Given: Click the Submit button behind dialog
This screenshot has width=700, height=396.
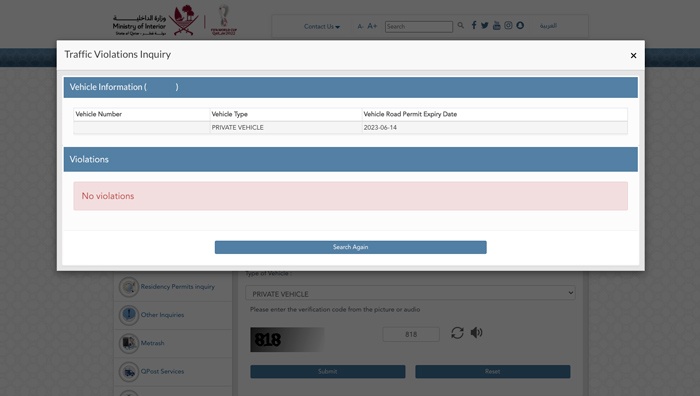Looking at the screenshot, I should (328, 371).
